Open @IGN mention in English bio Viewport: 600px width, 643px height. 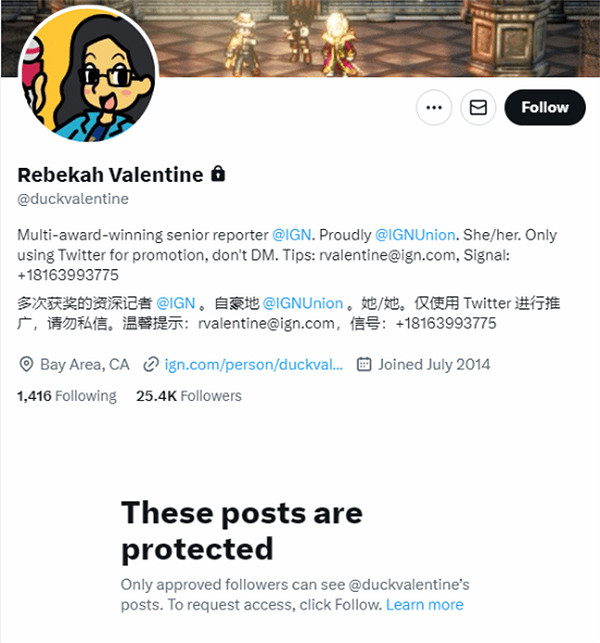(292, 235)
